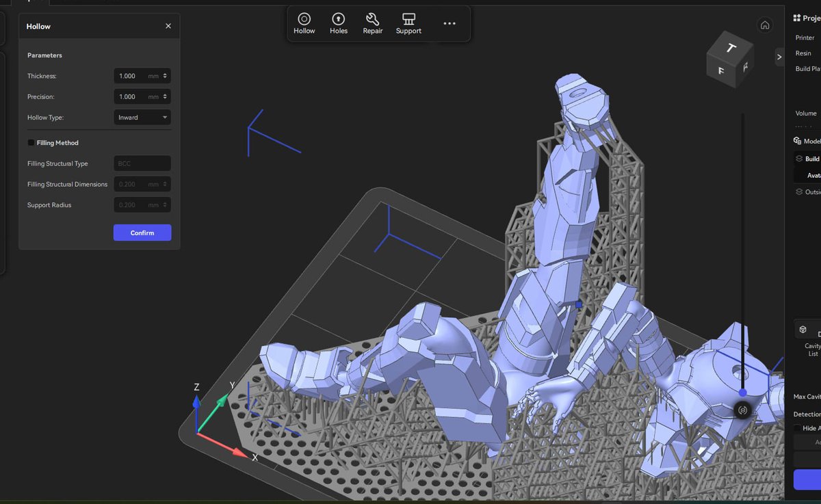
Task: Click the blue button at panel bottom
Action: click(x=807, y=479)
